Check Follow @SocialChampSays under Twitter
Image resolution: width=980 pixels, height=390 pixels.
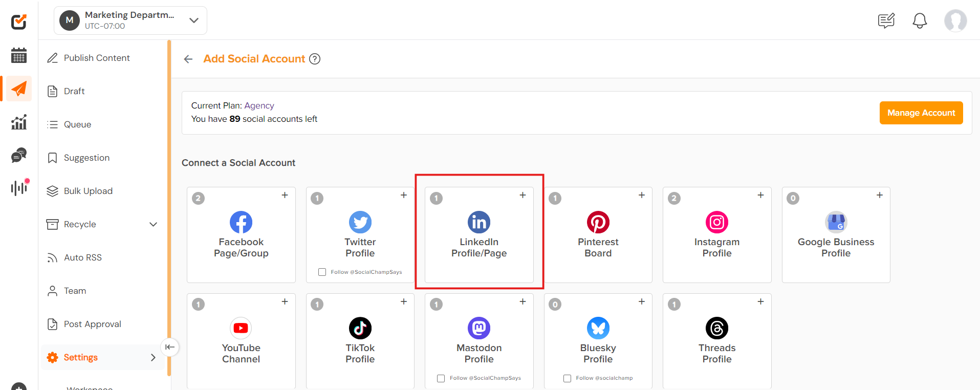[322, 272]
